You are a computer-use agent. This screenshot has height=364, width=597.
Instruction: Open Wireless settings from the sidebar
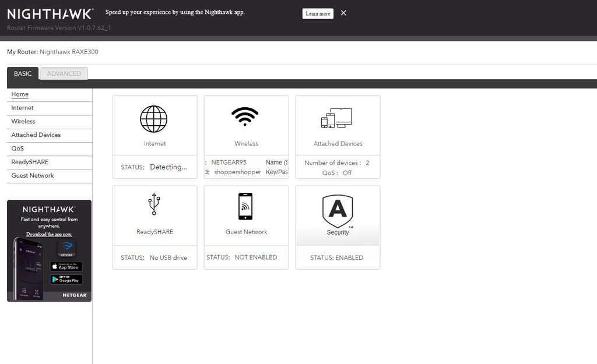point(23,121)
